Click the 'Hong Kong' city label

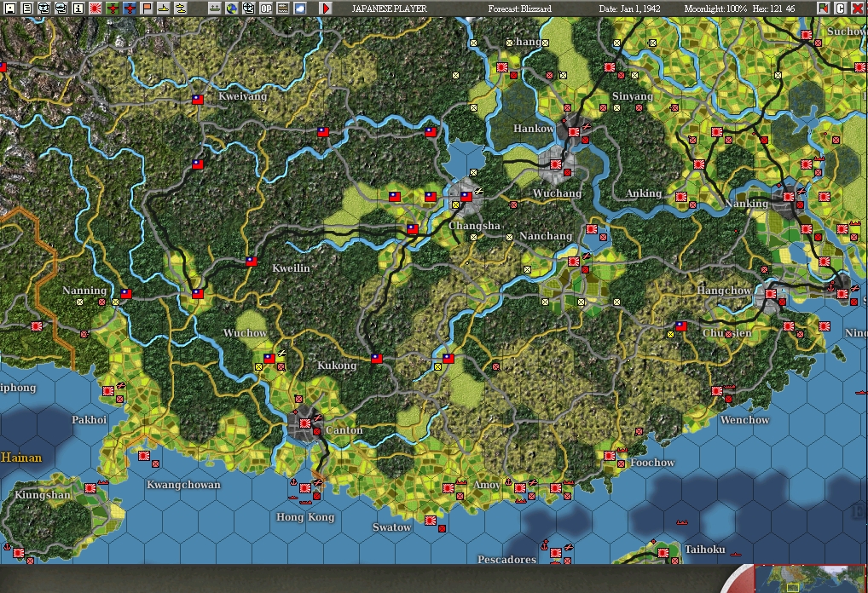305,517
